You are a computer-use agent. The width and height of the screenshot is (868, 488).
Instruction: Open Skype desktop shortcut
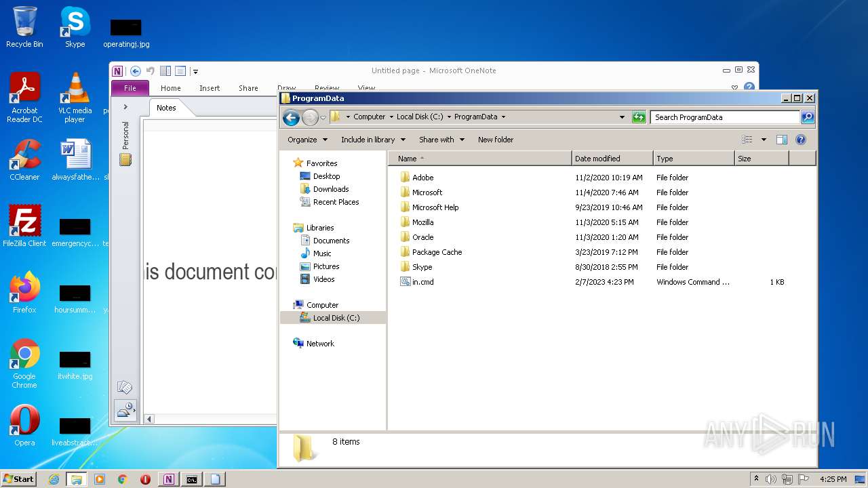point(75,27)
